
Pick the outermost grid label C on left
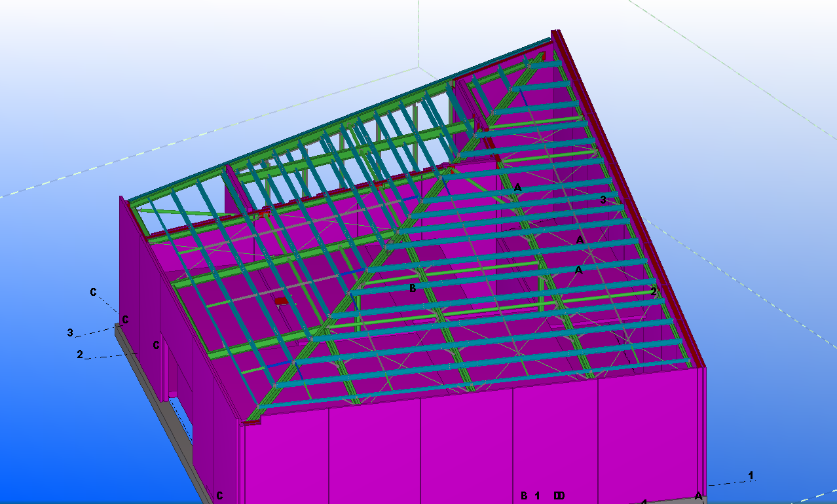tap(94, 292)
